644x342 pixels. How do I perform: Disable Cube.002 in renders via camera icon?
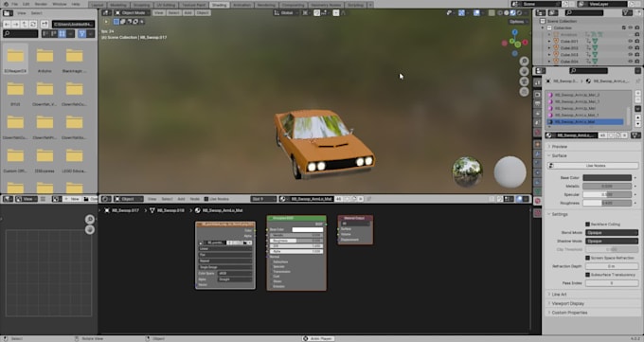637,48
